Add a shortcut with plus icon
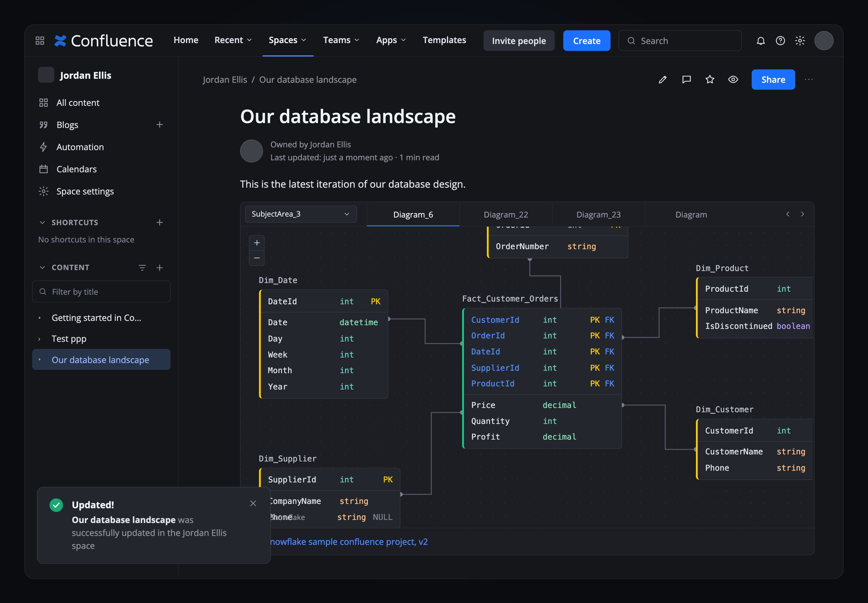868x603 pixels. (x=159, y=222)
